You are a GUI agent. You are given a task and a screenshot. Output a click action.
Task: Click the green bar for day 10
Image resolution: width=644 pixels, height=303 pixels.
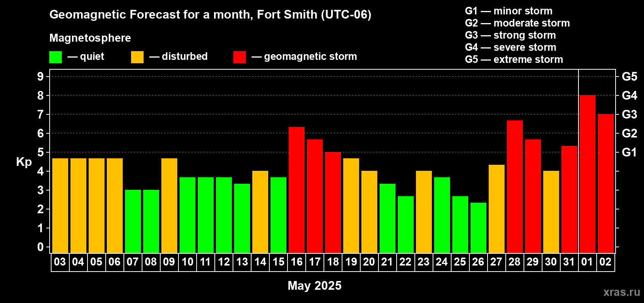(x=188, y=215)
